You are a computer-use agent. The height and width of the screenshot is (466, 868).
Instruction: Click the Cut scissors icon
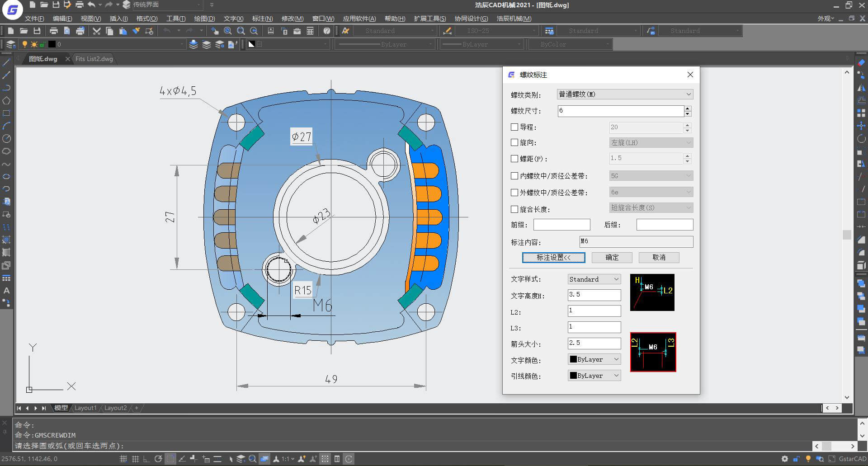[96, 31]
